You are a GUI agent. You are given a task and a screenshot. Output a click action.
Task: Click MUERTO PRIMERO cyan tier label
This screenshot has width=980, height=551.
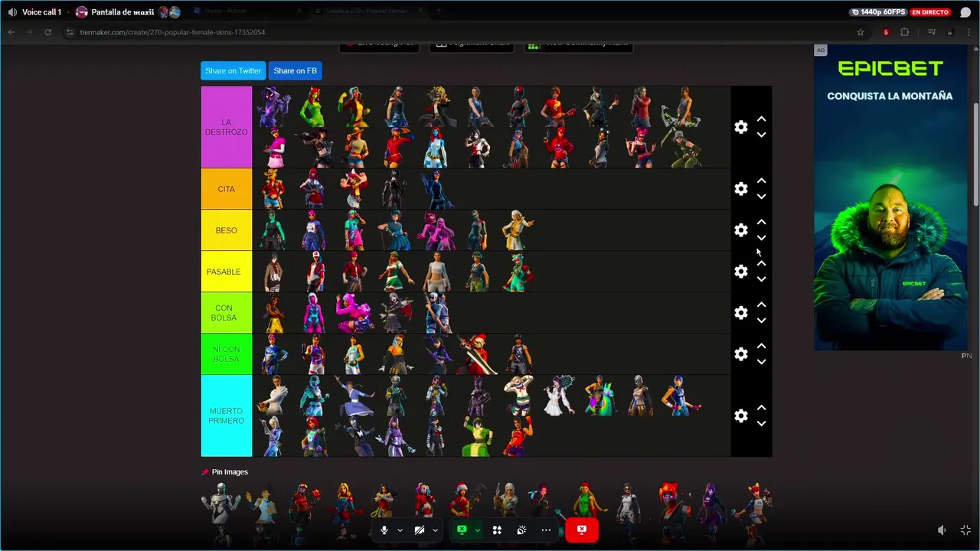point(226,416)
